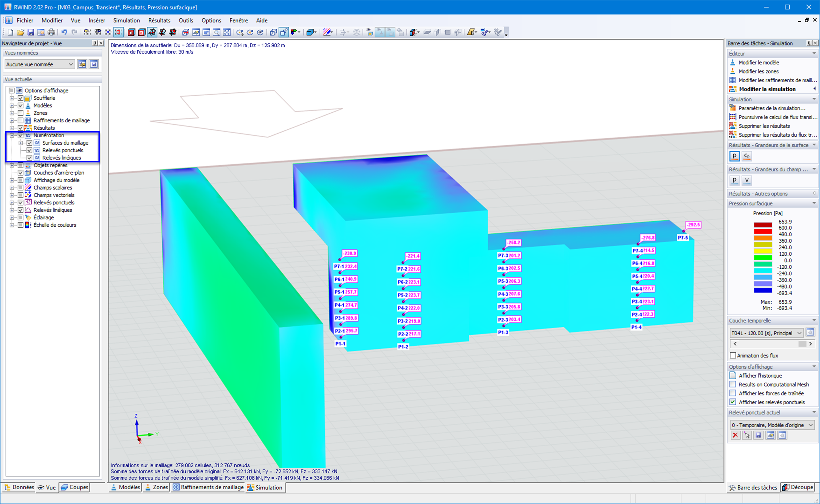The height and width of the screenshot is (504, 820).
Task: Switch to the Raffinements de maillage tab
Action: tap(208, 487)
